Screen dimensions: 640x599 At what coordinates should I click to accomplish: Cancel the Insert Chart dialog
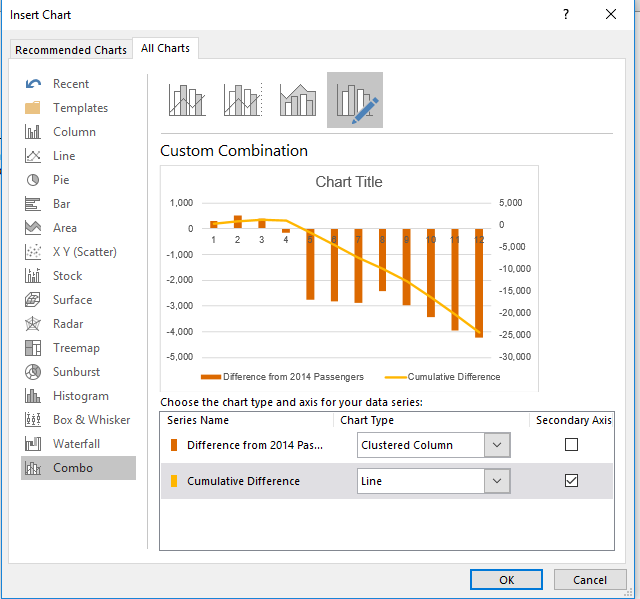coord(590,580)
